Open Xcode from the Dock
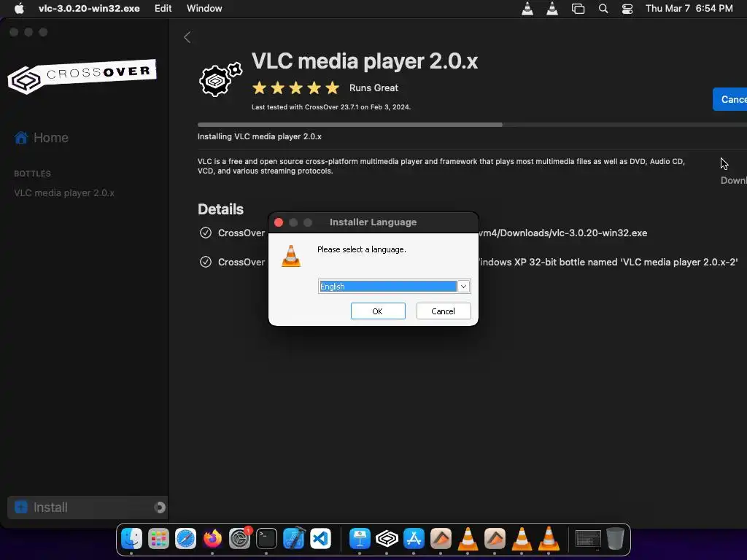 (x=293, y=539)
